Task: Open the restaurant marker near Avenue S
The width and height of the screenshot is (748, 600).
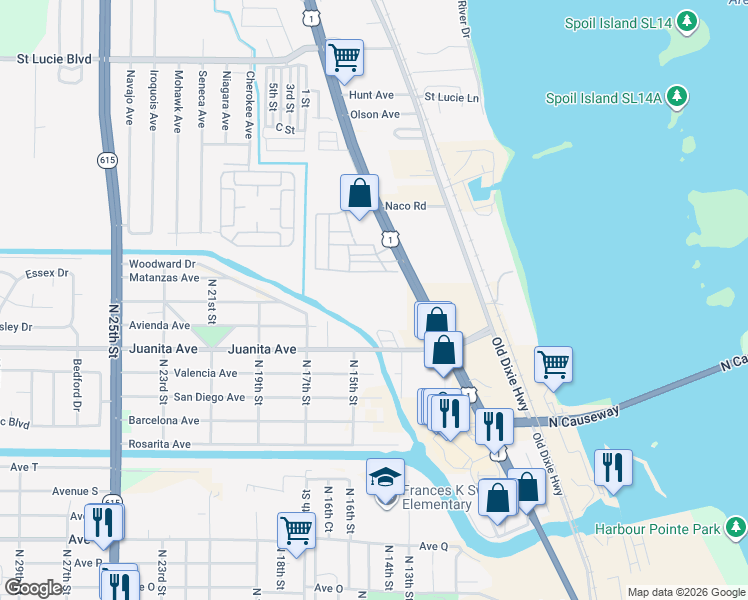Action: tap(103, 523)
